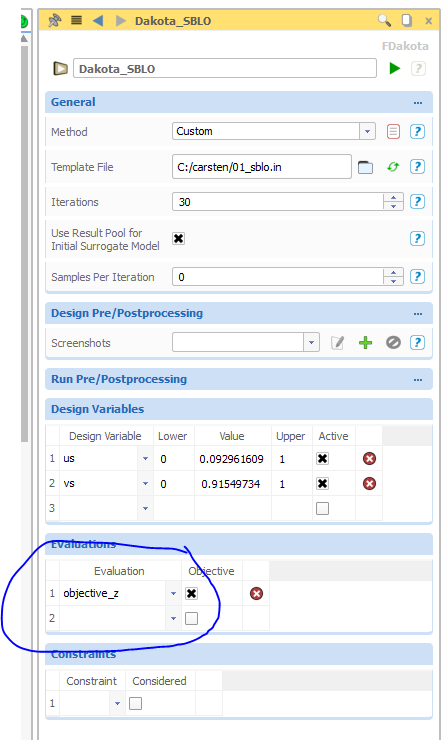
Task: Add a new screenshot entry
Action: [365, 343]
